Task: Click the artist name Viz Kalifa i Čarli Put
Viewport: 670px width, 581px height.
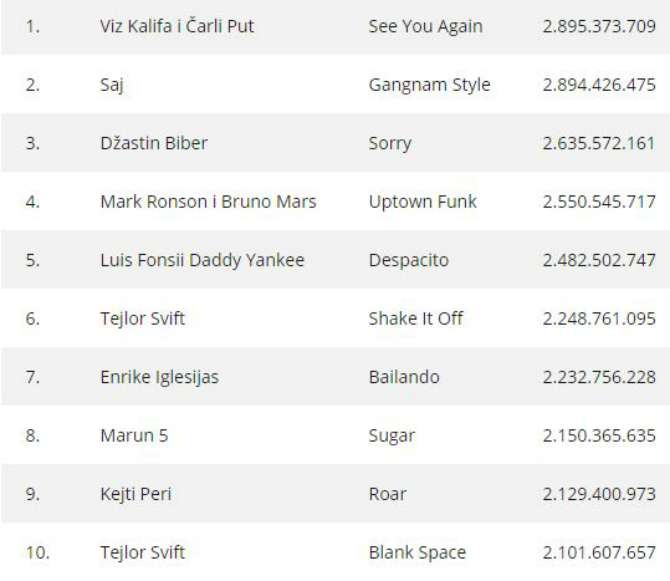Action: [x=177, y=26]
